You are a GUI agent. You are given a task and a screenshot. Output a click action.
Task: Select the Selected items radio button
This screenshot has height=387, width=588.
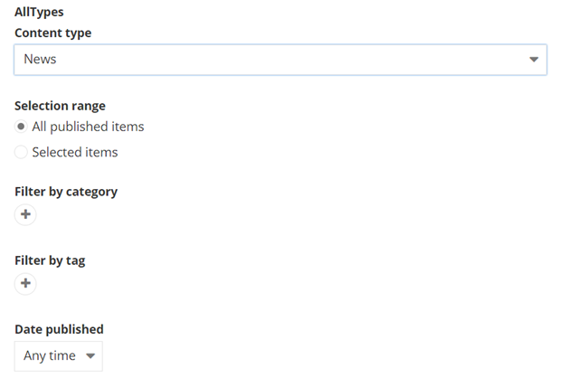point(21,152)
